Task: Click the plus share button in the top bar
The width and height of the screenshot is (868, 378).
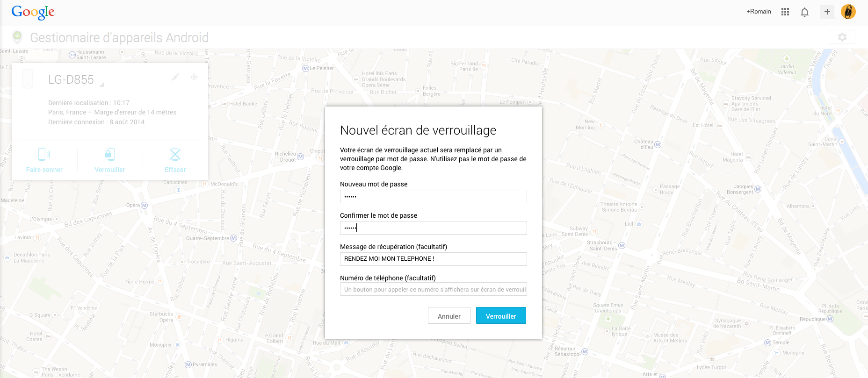Action: coord(827,12)
